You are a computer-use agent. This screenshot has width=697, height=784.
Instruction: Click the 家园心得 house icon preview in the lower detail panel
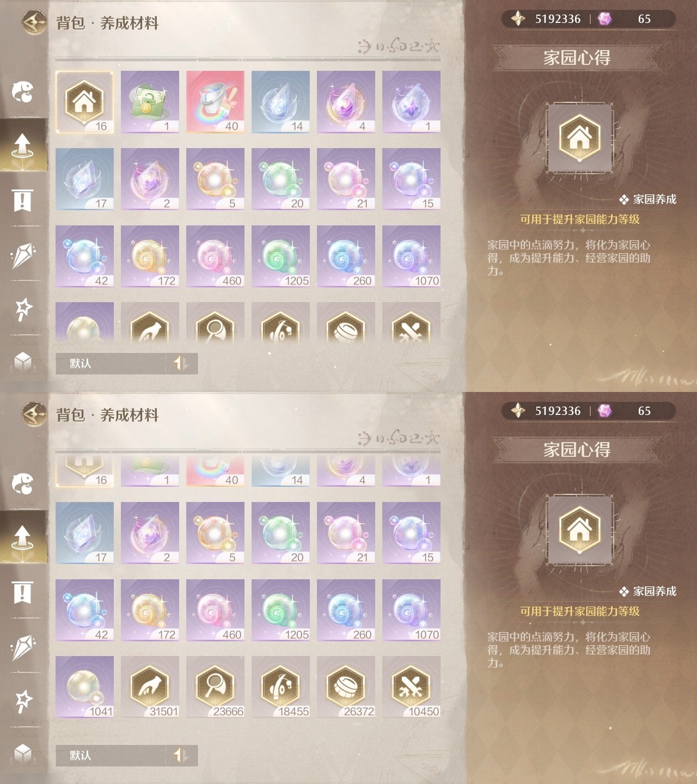579,528
